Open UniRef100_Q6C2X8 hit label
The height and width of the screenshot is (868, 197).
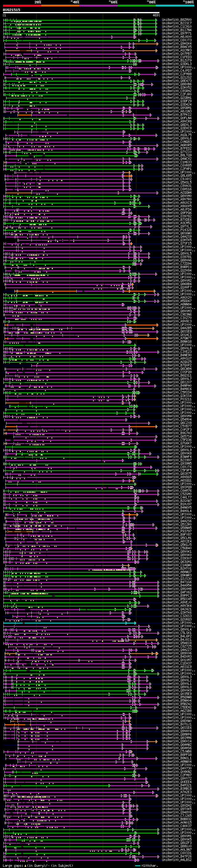(x=176, y=423)
